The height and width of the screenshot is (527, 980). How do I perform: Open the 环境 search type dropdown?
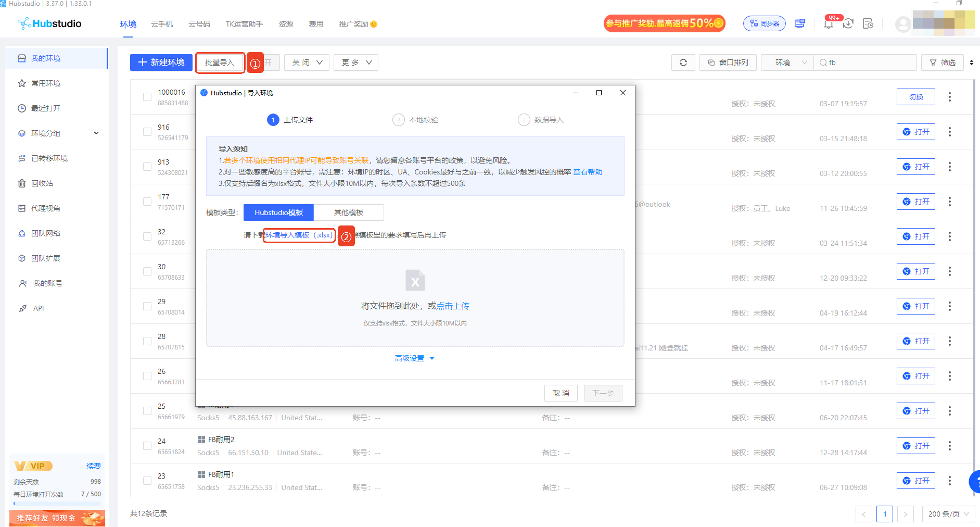click(x=787, y=62)
